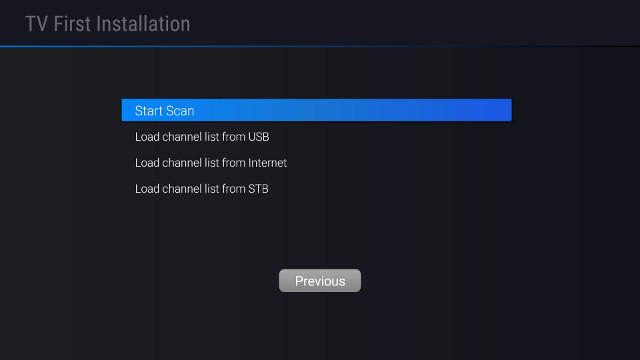This screenshot has width=640, height=360.
Task: Click the blue Start Scan bar
Action: pyautogui.click(x=316, y=110)
